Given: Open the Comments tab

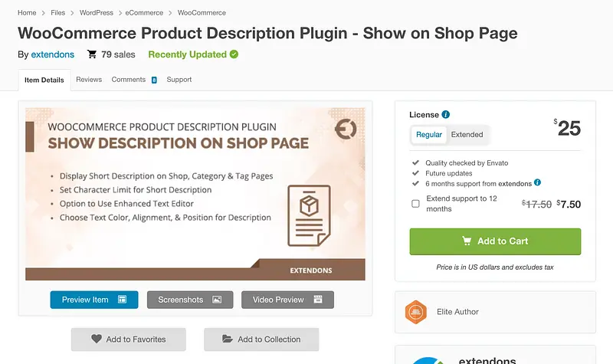Looking at the screenshot, I should (128, 80).
